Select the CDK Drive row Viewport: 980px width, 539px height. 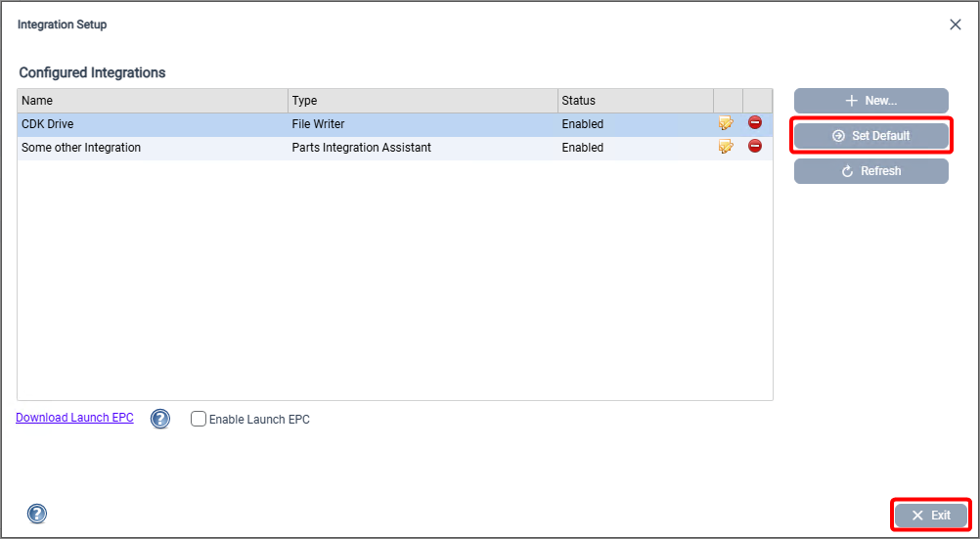[x=395, y=124]
